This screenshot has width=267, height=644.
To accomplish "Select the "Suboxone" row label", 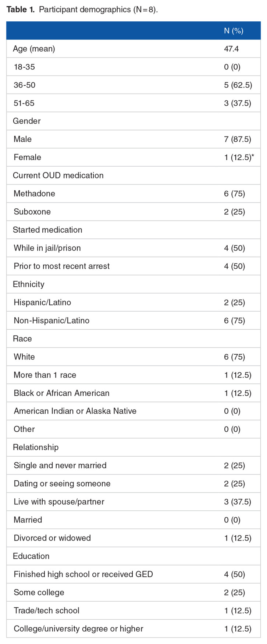I will coord(32,212).
